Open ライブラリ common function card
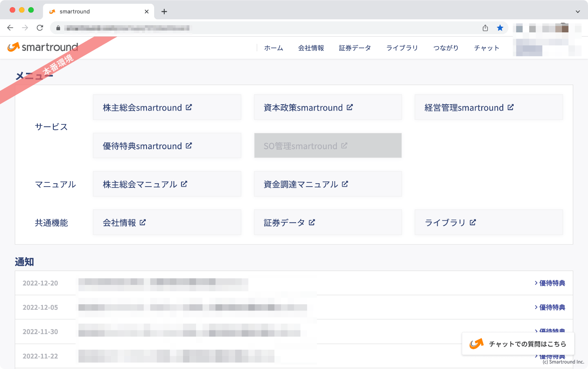Screen dimensions: 588x369 (489, 222)
